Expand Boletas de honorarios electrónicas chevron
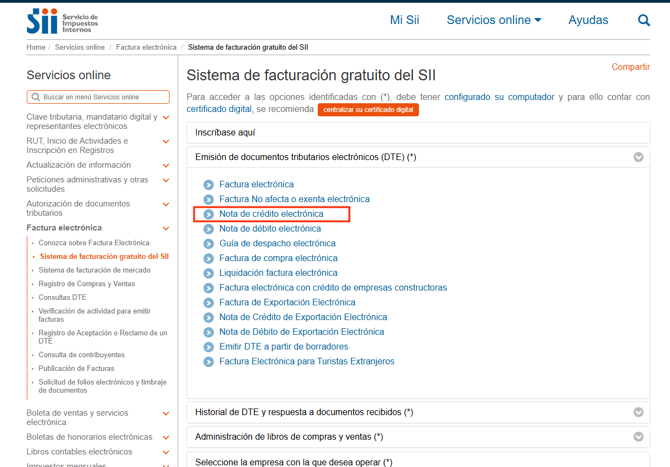The width and height of the screenshot is (670, 467). click(x=166, y=438)
